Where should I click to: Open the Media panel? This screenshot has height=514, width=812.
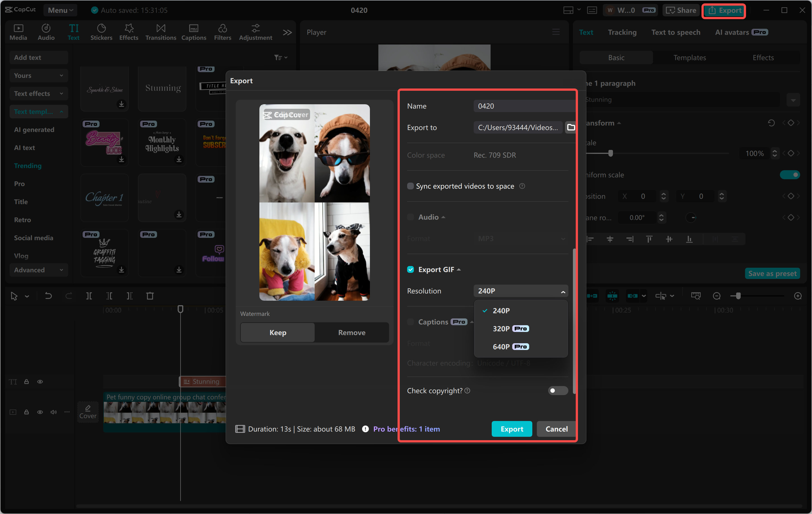pos(18,32)
